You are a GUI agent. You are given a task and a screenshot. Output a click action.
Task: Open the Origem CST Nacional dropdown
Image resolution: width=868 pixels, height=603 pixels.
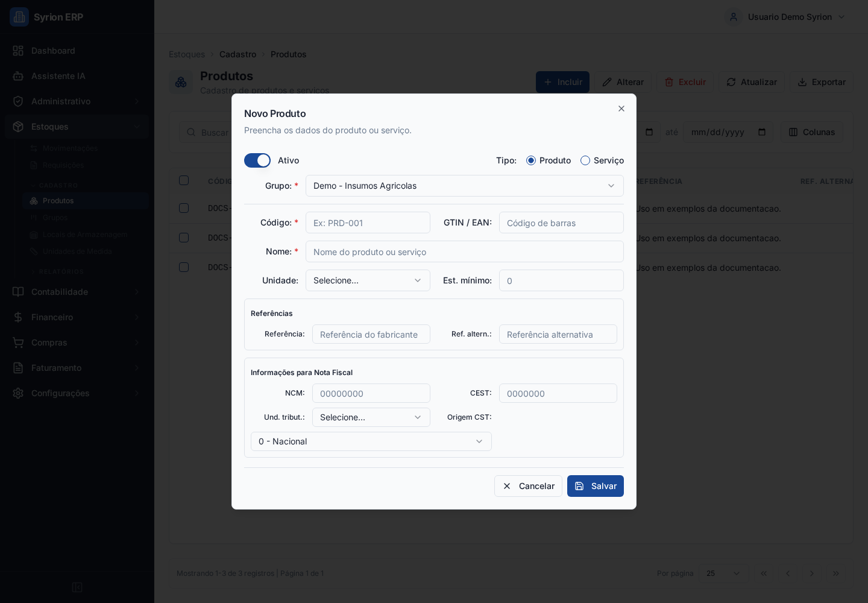tap(371, 441)
